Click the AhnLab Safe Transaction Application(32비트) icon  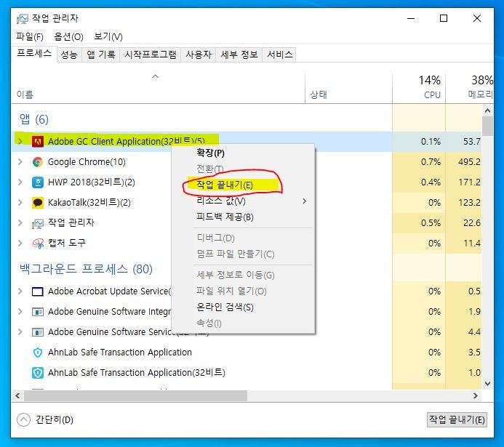(x=38, y=373)
